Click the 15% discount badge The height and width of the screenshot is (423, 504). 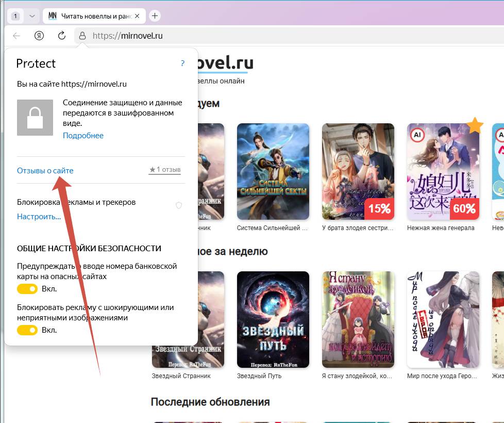[379, 209]
